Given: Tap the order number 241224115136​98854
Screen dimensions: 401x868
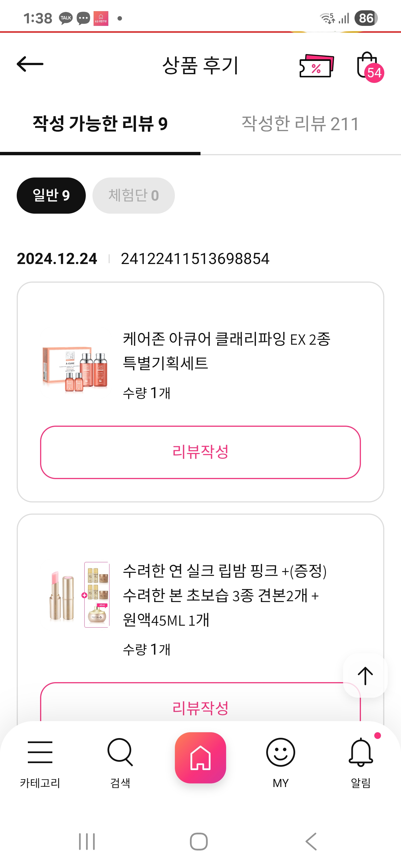Looking at the screenshot, I should pyautogui.click(x=195, y=259).
